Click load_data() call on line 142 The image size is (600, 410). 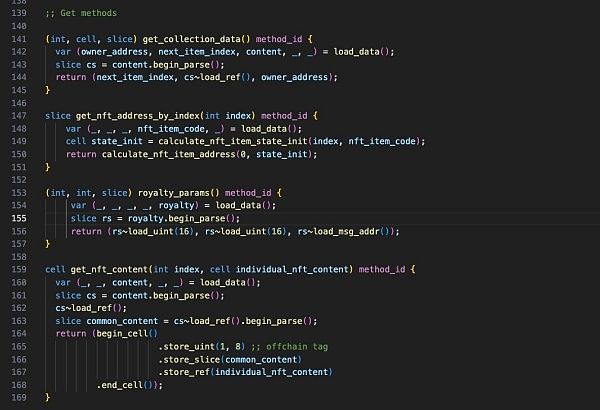(361, 52)
